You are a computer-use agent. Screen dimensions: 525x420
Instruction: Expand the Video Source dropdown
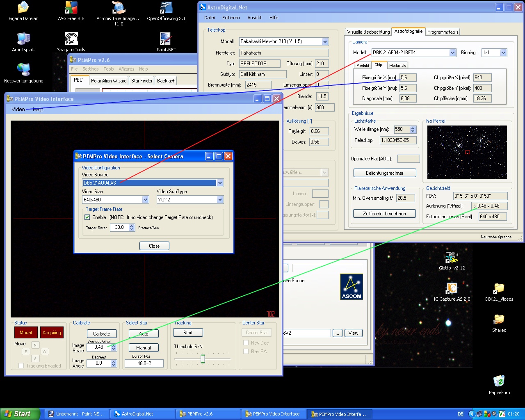tap(220, 183)
